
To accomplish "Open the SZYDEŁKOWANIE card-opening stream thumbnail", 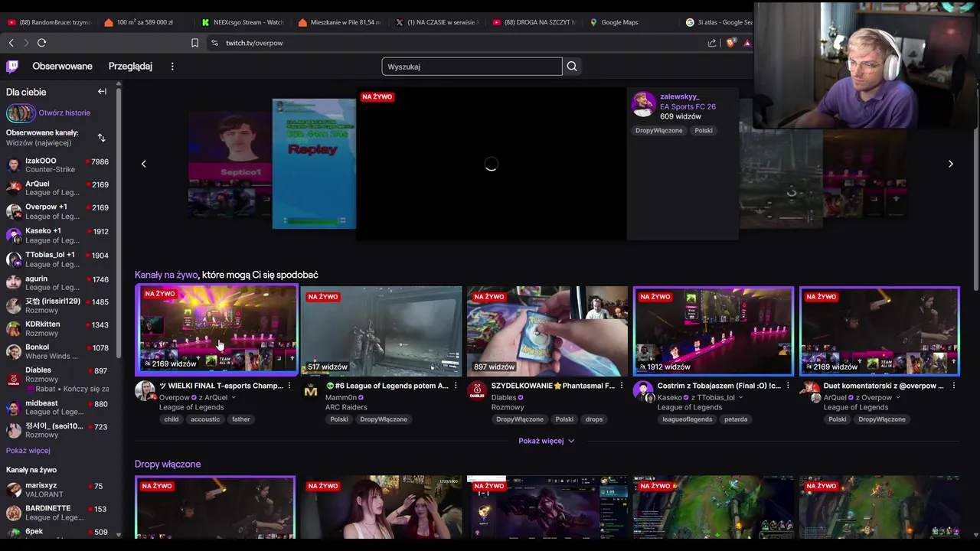I will click(x=547, y=331).
